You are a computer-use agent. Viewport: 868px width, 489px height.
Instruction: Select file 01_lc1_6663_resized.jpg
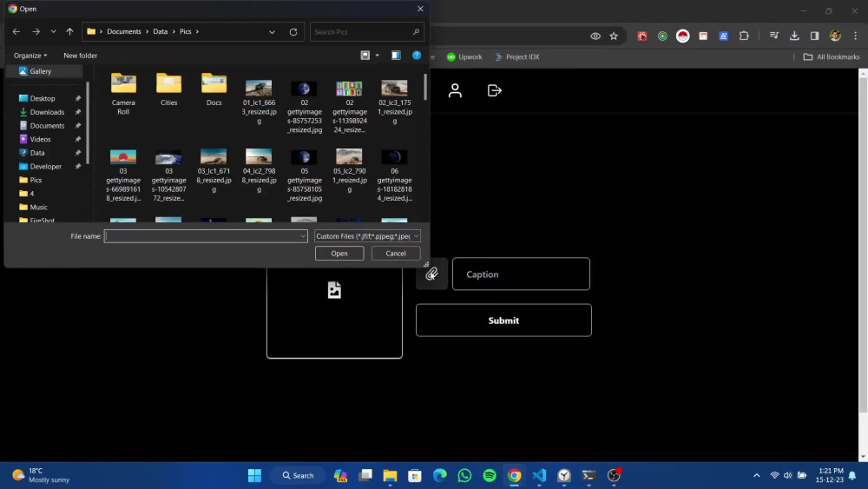(259, 102)
